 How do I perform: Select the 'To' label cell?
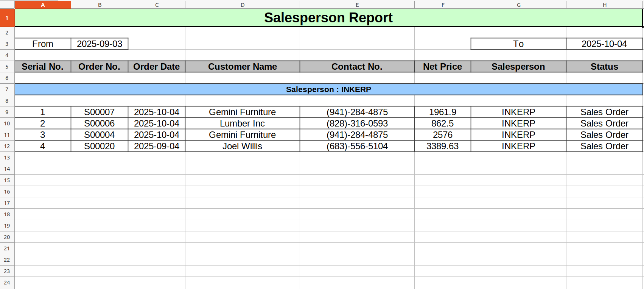click(x=518, y=44)
